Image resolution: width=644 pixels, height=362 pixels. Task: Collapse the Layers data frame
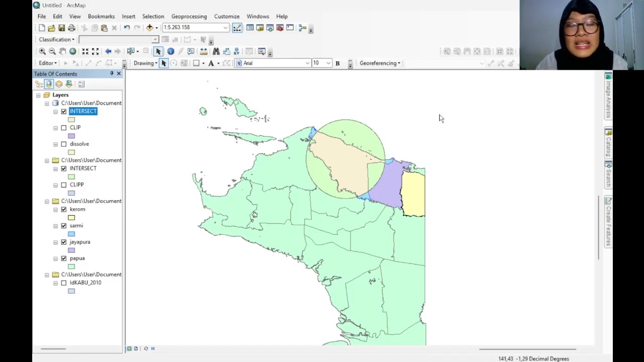tap(38, 95)
